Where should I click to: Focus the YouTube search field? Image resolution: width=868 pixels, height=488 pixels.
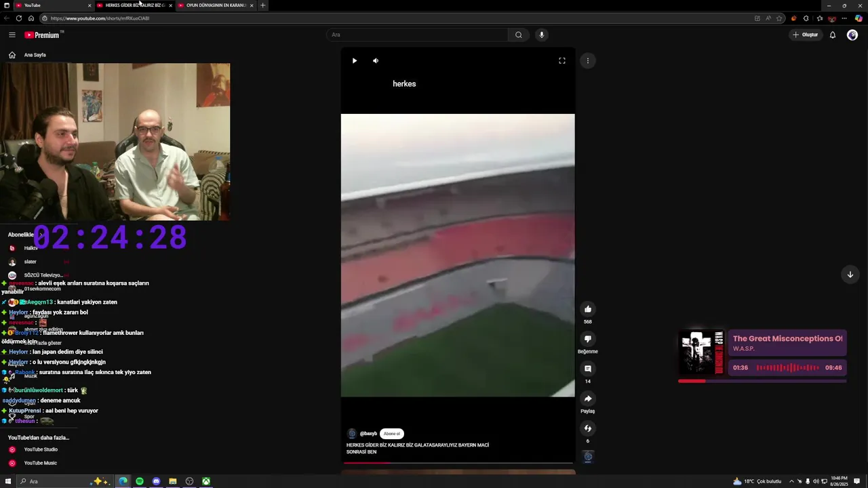pos(416,35)
